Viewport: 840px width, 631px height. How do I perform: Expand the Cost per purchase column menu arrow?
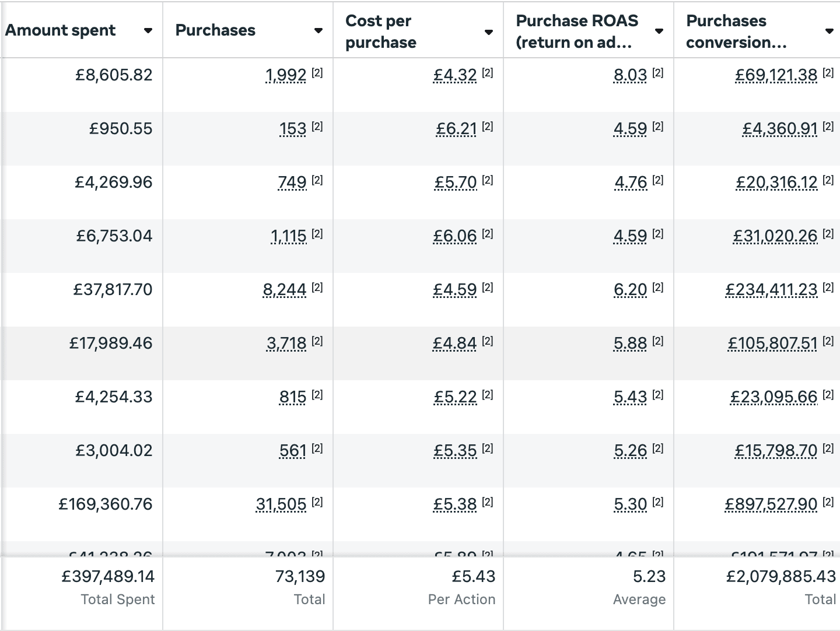[489, 32]
